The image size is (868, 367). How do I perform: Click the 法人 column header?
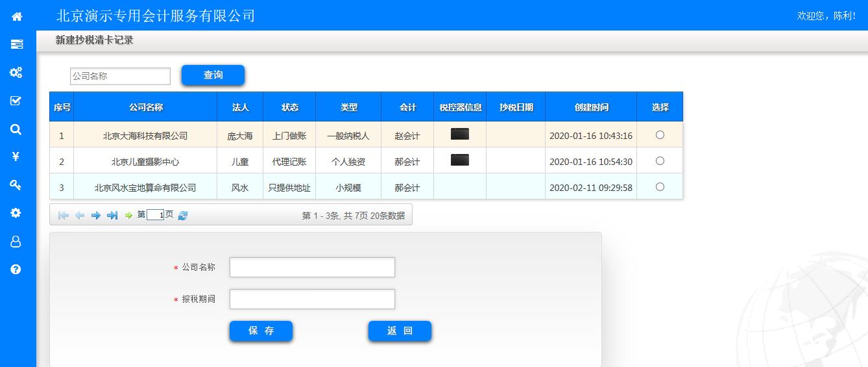(x=240, y=107)
